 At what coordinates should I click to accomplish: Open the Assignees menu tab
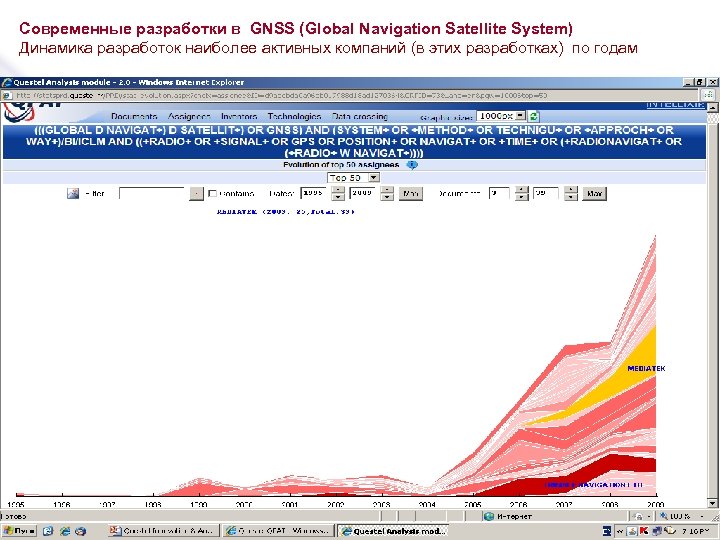click(x=189, y=116)
